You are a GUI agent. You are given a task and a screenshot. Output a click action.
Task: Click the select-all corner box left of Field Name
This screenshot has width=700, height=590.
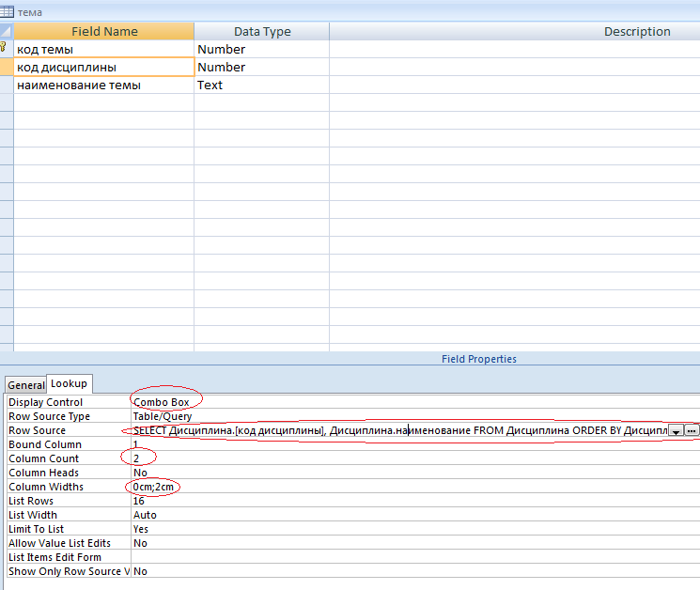(7, 32)
